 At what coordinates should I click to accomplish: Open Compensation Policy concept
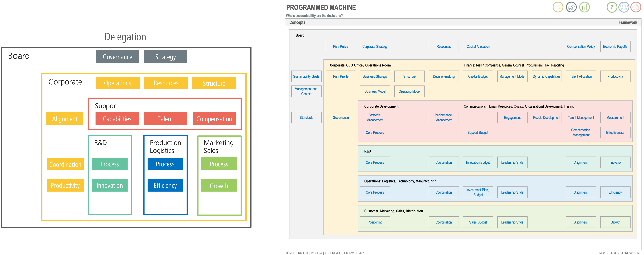coord(581,46)
